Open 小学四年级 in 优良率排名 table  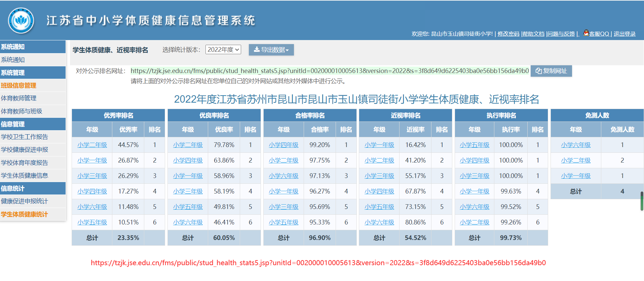[x=188, y=161]
